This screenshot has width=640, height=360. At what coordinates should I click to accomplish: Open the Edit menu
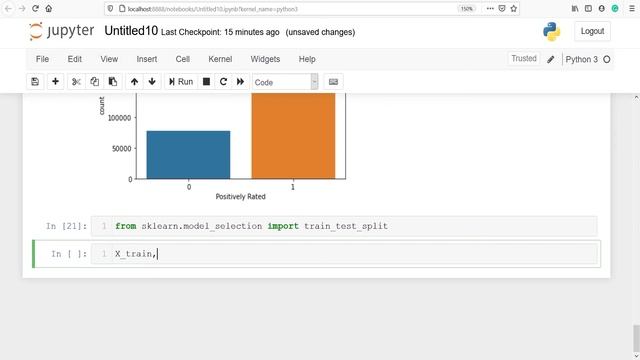coord(75,59)
